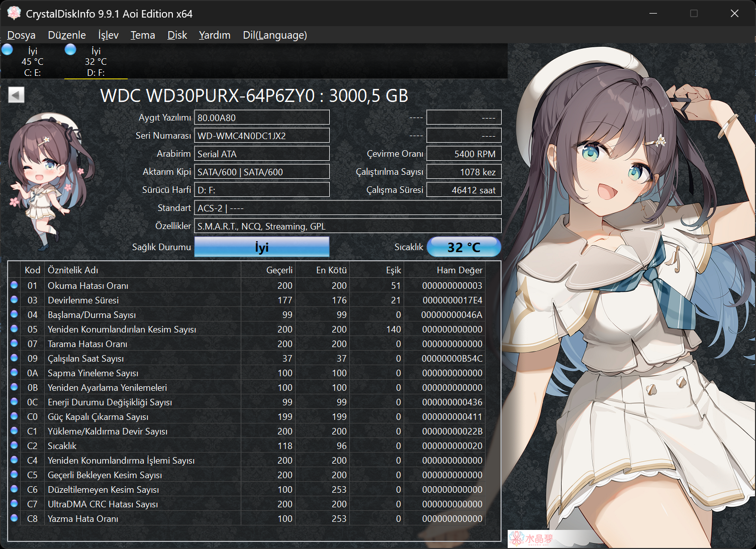Click the previous disk arrow button

pos(16,95)
